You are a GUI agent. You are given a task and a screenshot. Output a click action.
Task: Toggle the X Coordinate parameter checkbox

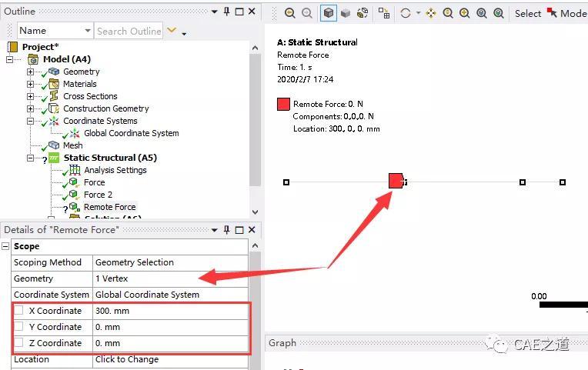point(18,311)
